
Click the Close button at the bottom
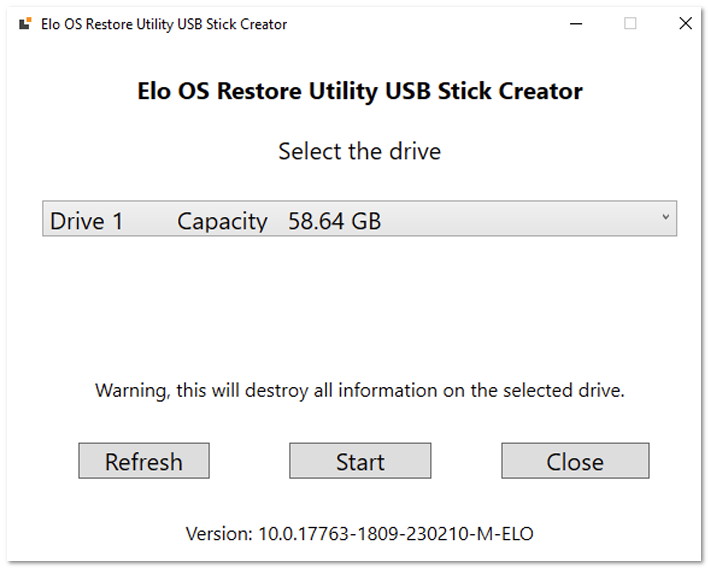point(575,461)
